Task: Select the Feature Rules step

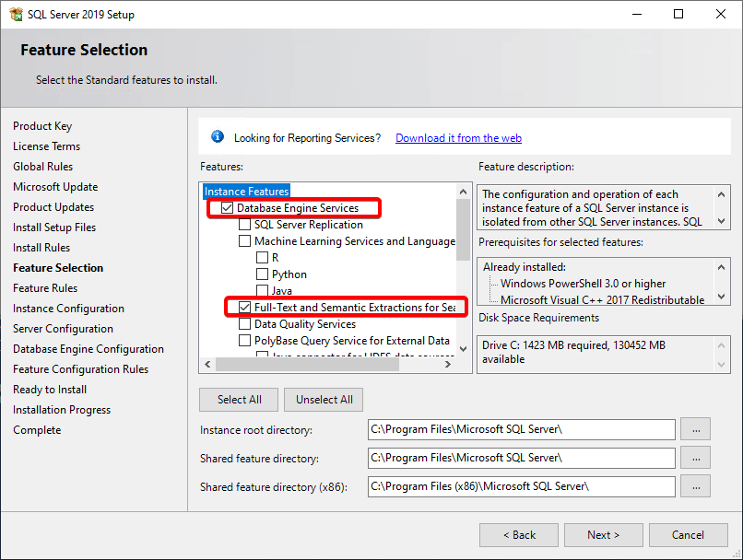Action: point(45,288)
